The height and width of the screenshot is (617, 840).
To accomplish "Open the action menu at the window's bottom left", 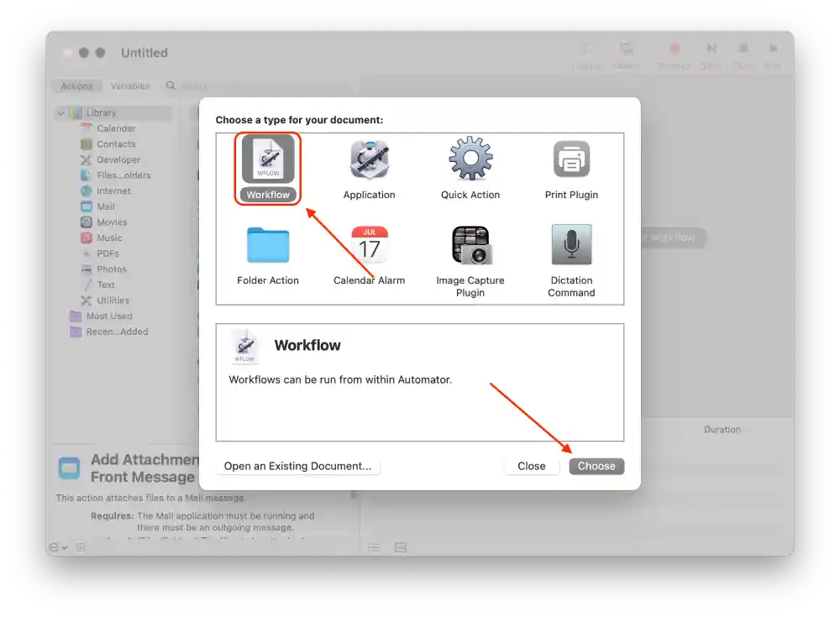I will coord(58,547).
